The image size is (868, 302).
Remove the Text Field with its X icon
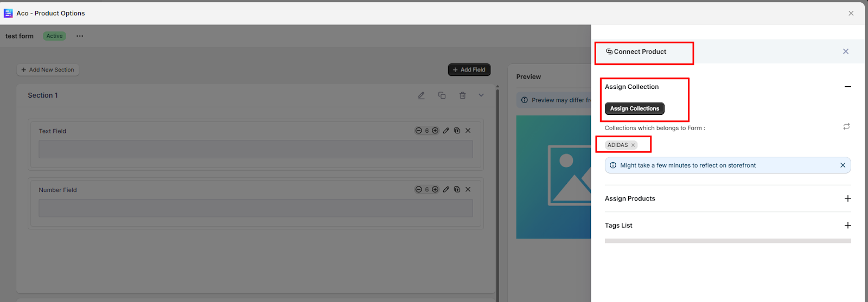[468, 131]
